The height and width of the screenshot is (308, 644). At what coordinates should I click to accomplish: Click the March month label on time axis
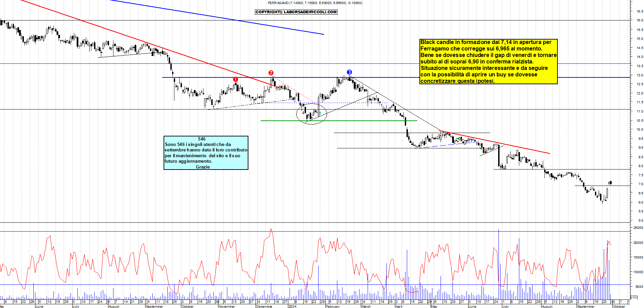366,306
